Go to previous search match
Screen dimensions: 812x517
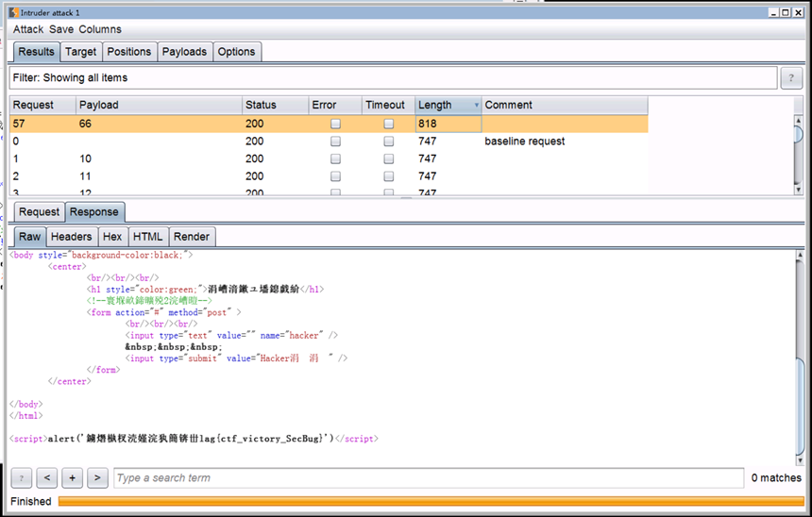47,478
